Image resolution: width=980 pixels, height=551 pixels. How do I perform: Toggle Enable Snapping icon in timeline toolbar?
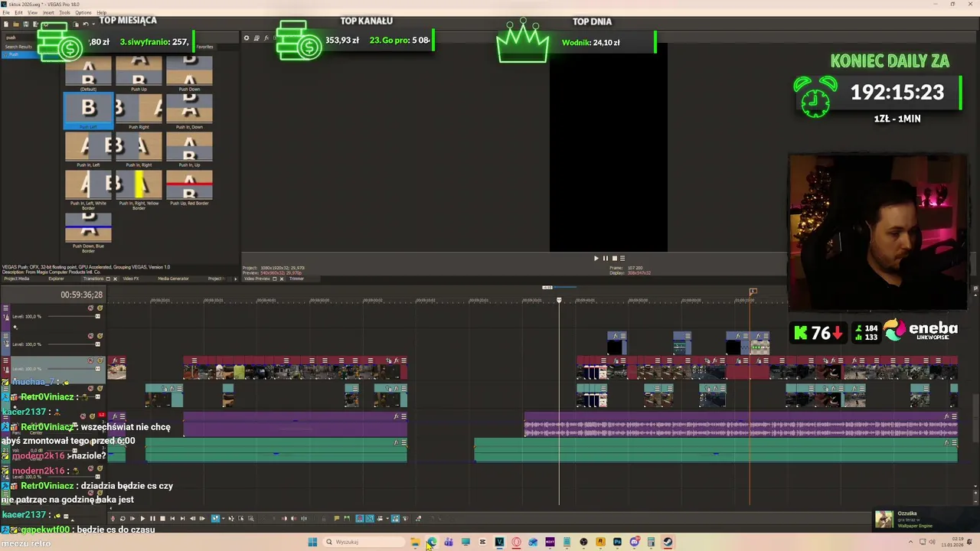pos(360,518)
